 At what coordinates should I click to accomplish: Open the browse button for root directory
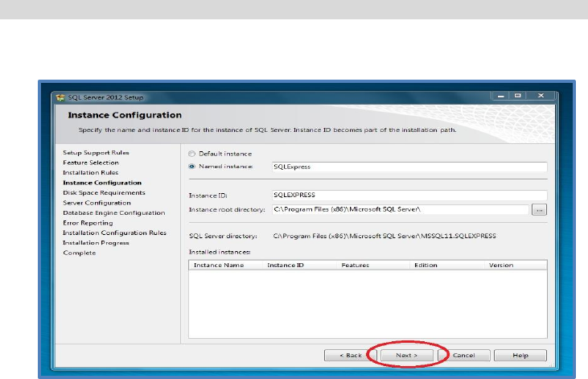click(539, 210)
